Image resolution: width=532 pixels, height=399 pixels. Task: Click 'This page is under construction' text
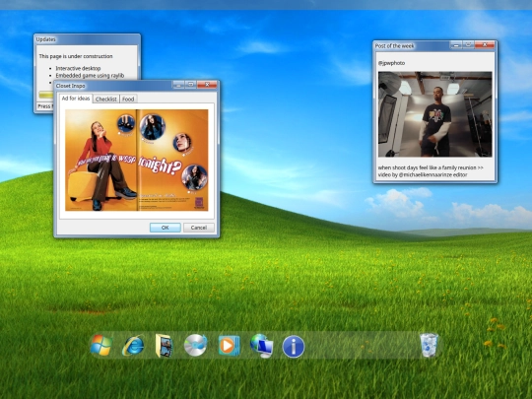(x=76, y=56)
